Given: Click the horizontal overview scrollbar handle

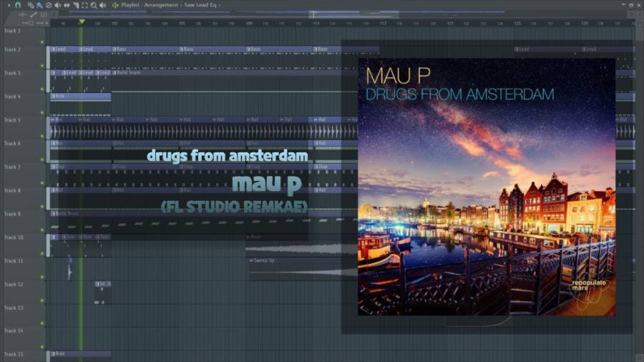Looking at the screenshot, I should click(353, 14).
